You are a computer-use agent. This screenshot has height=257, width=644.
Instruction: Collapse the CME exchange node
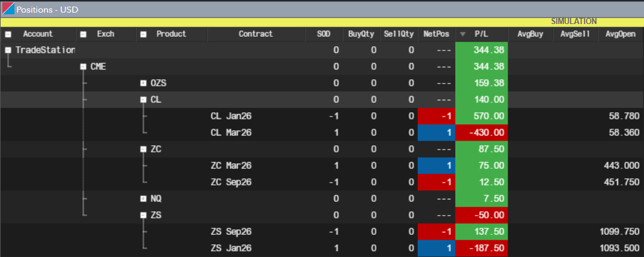click(83, 67)
